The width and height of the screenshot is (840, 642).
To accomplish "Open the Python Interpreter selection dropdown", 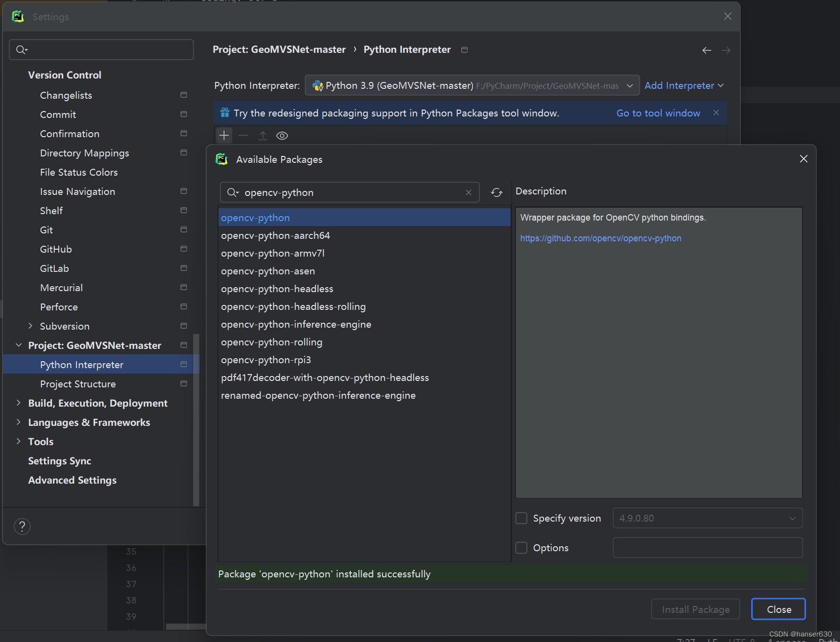I will coord(472,85).
